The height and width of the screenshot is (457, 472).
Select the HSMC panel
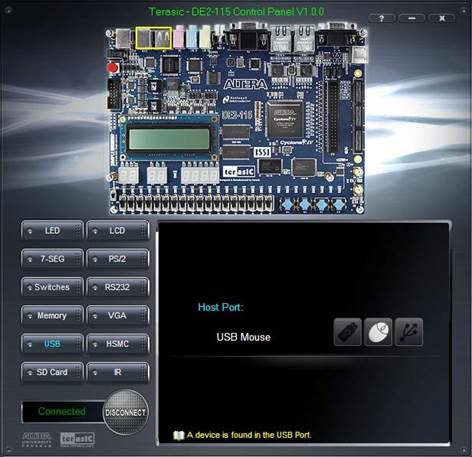(x=117, y=344)
